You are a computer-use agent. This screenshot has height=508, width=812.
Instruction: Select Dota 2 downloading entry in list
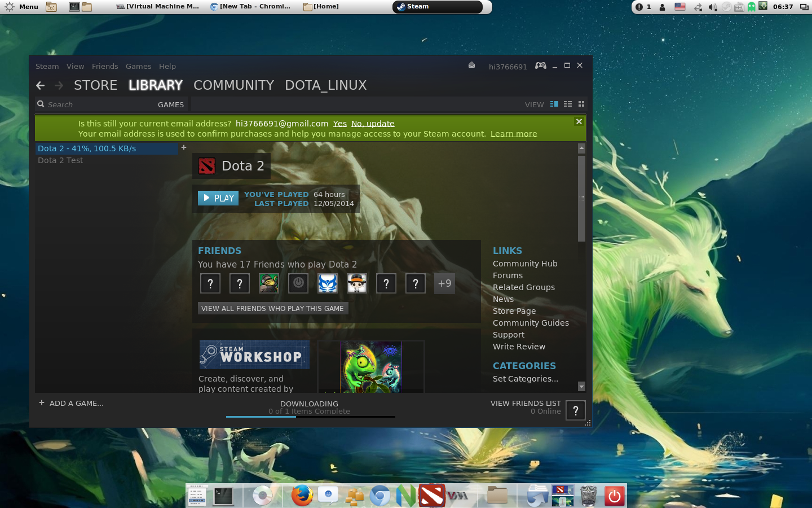coord(107,148)
